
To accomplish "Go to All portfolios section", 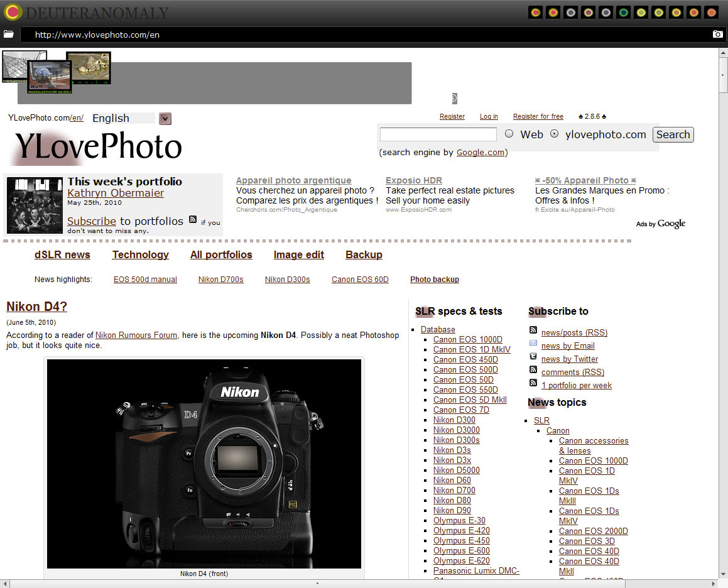I will [x=221, y=254].
